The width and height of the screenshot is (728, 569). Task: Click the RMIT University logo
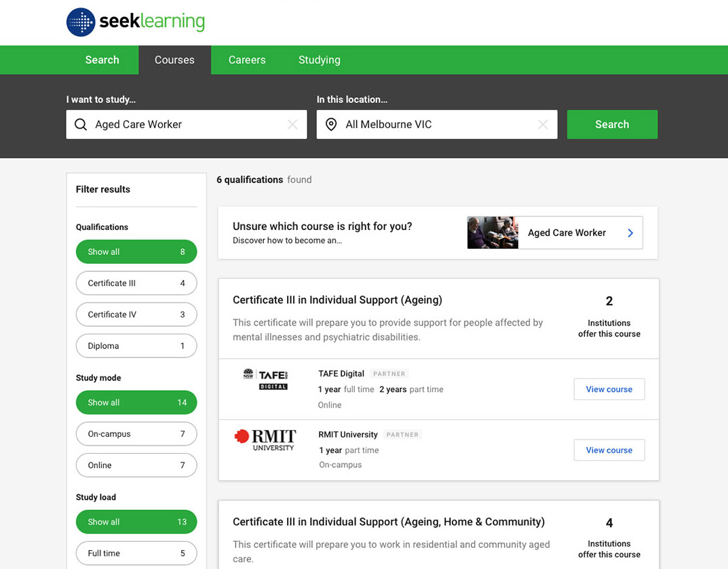tap(265, 440)
